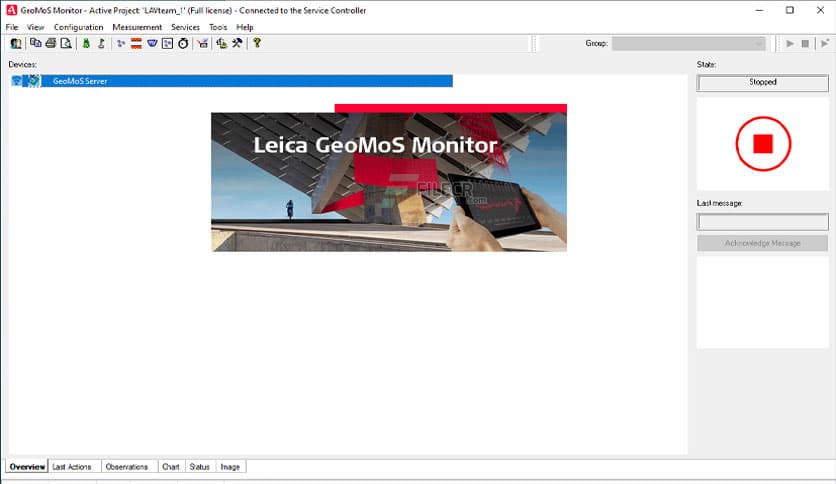Switch to the Image tab

[x=230, y=467]
